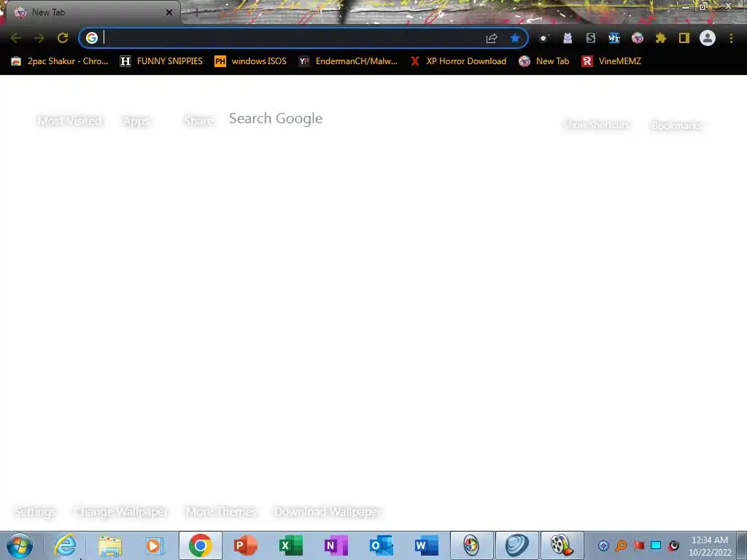747x560 pixels.
Task: Open the Most Visited menu
Action: click(69, 121)
